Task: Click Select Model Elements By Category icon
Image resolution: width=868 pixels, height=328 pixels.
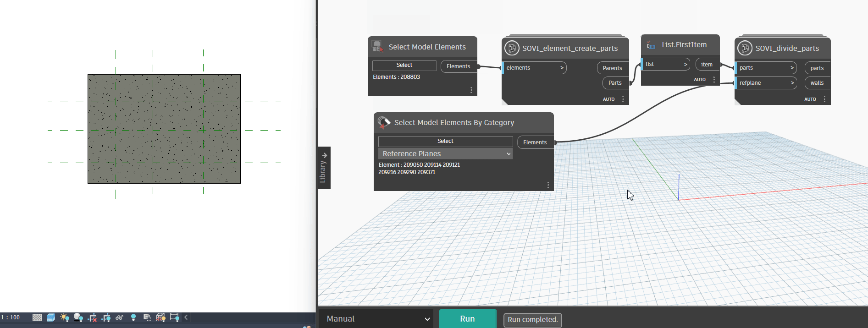Action: click(x=384, y=122)
